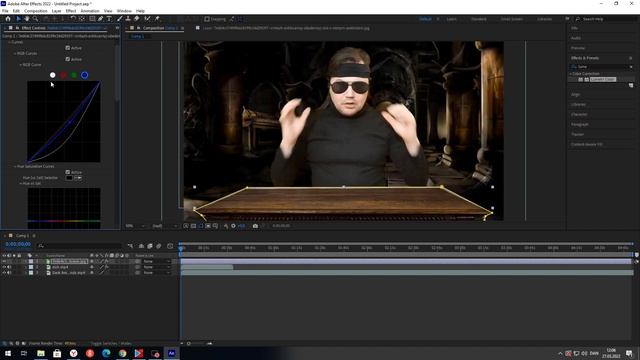Viewport: 640px width, 360px height.
Task: Take a snapshot with camera icon
Action: (x=255, y=226)
